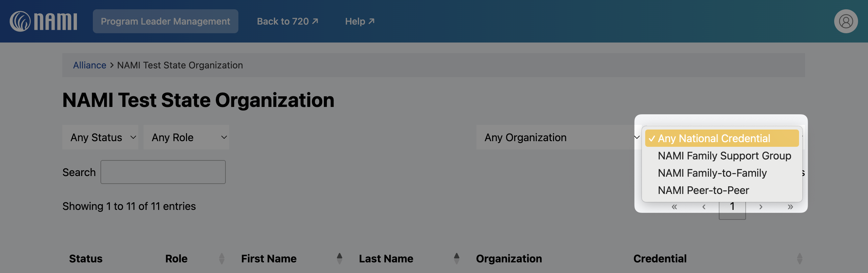
Task: Follow the Back to 720 link
Action: pos(287,21)
